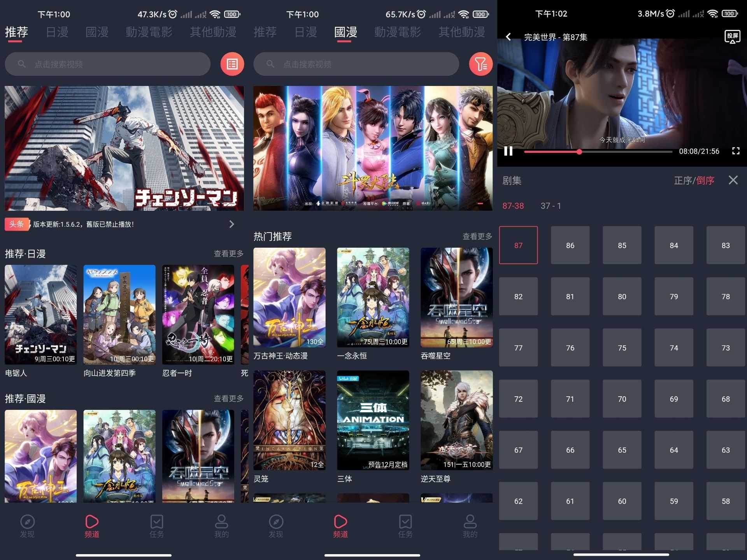Select the 87-38 episode range tab
This screenshot has width=747, height=560.
pos(513,206)
